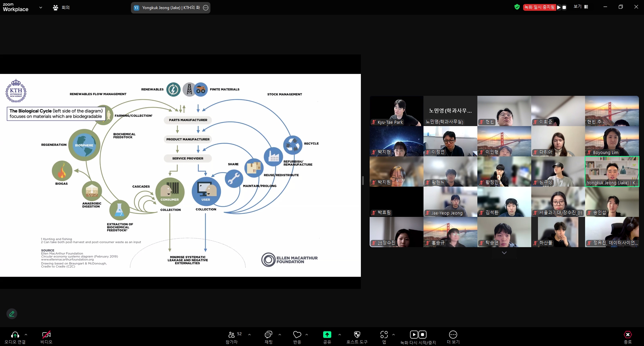Screen dimensions: 644x346
Task: Expand Zoom Workplace dropdown chevron
Action: coord(41,7)
